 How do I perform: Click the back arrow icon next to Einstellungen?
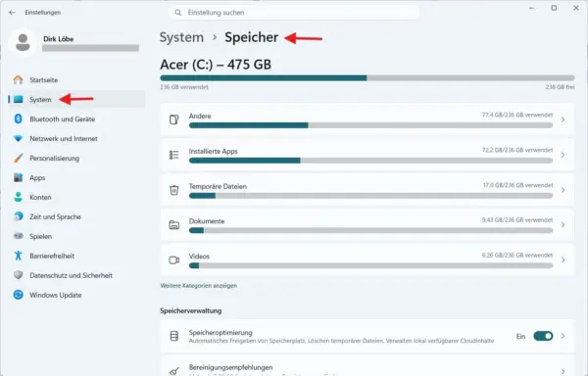12,13
